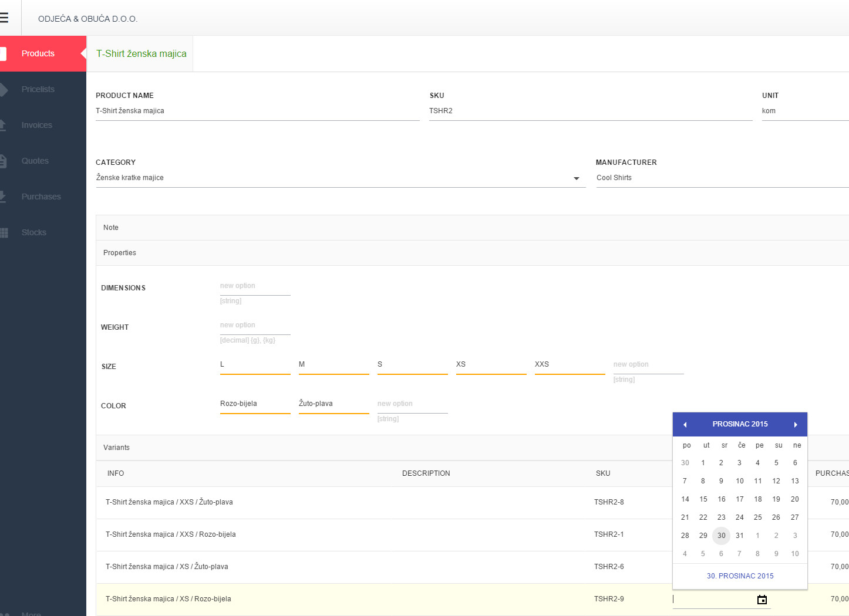
Task: Click the calendar icon in date field
Action: pyautogui.click(x=762, y=600)
